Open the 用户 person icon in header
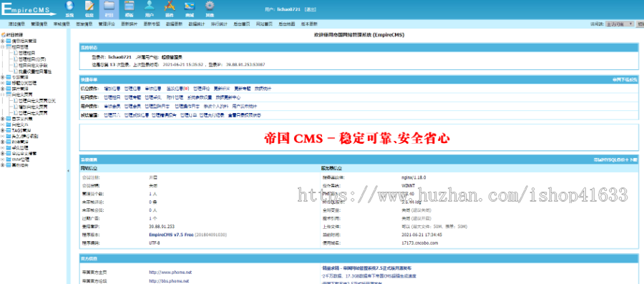This screenshot has height=284, width=644. (x=150, y=6)
